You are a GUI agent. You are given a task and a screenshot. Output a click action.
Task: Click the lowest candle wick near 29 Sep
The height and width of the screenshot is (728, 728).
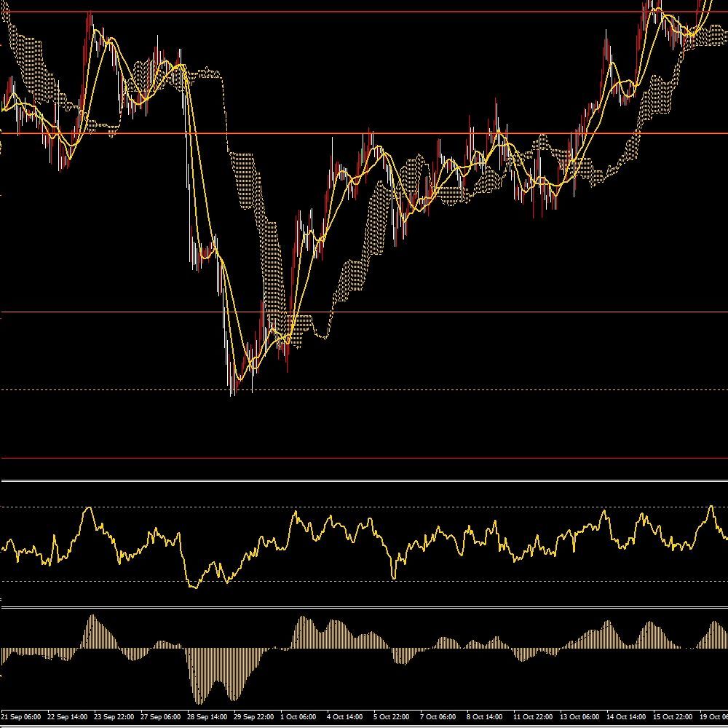pos(233,393)
